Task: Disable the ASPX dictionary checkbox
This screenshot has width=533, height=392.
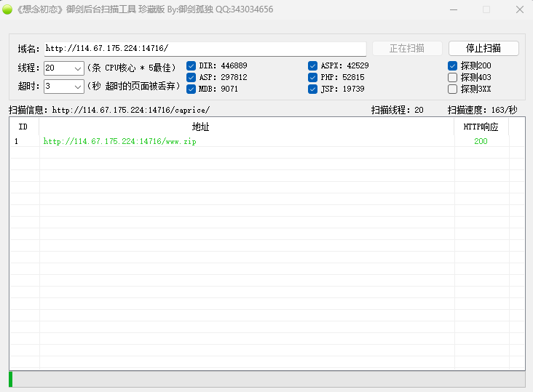Action: [313, 65]
